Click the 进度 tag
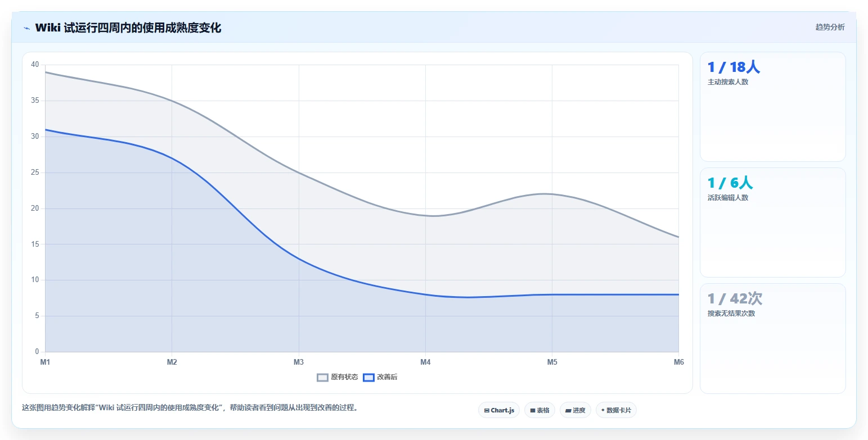868x440 pixels. tap(575, 410)
